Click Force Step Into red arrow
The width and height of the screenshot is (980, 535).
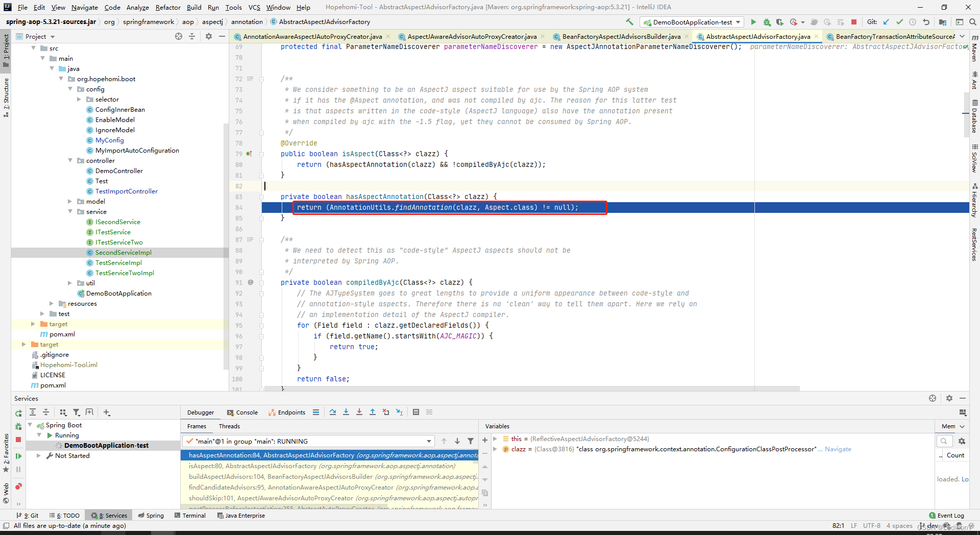pyautogui.click(x=359, y=412)
